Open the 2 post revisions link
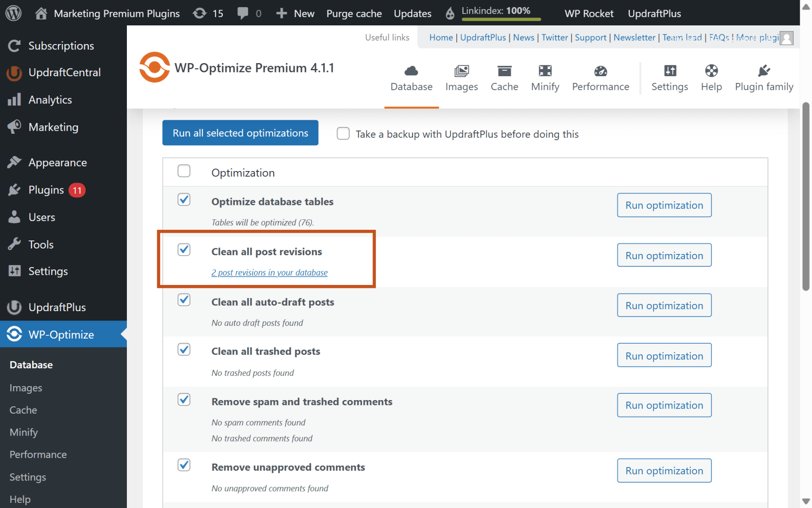 pyautogui.click(x=269, y=272)
